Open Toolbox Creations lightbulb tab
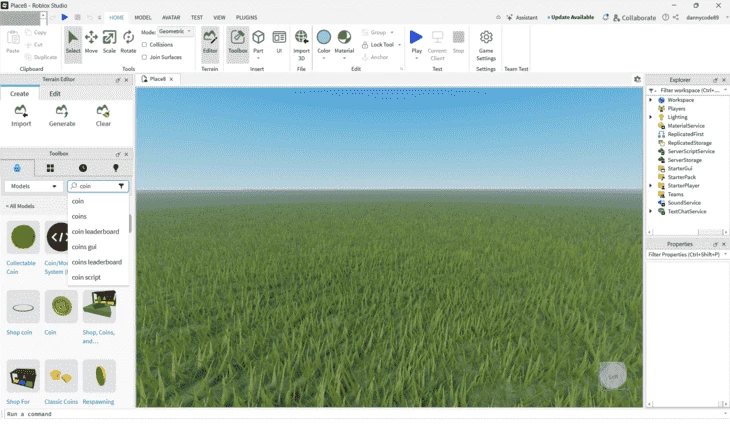This screenshot has height=432, width=730. pos(116,168)
